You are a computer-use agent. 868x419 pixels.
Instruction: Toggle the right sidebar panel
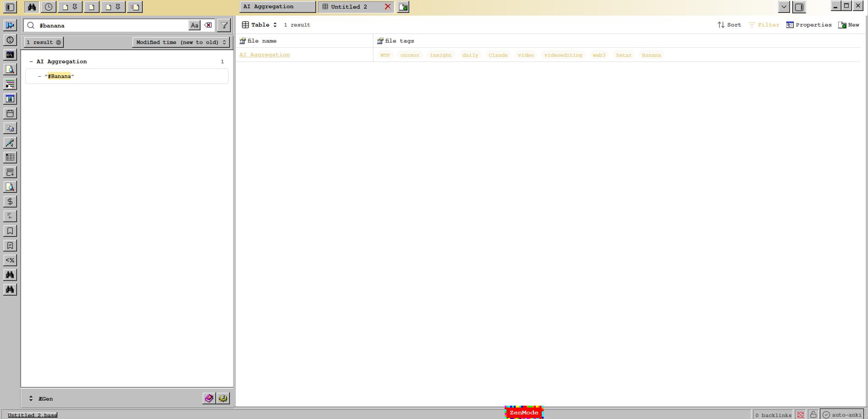click(x=799, y=7)
